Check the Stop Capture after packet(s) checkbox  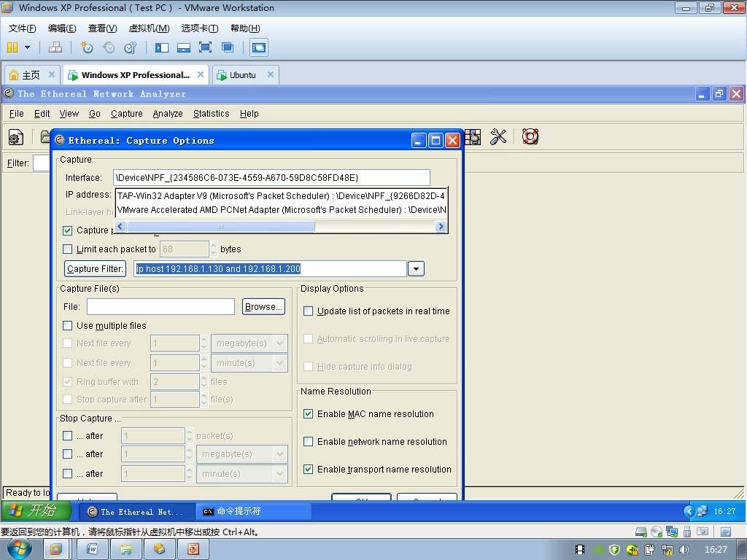pyautogui.click(x=68, y=436)
